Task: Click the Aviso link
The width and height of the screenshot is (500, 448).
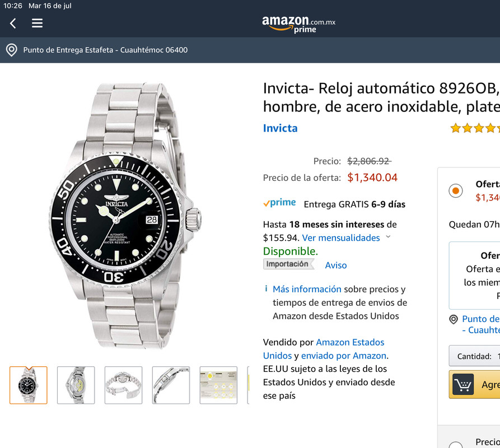Action: [x=336, y=265]
